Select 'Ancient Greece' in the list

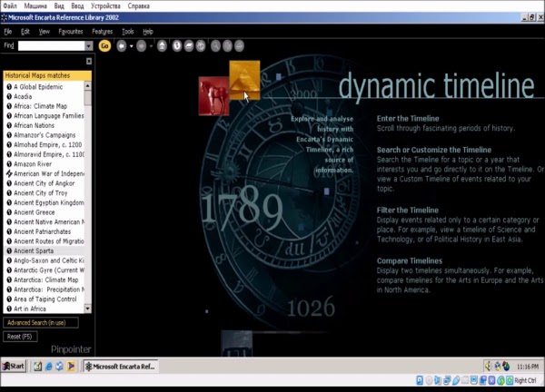35,212
